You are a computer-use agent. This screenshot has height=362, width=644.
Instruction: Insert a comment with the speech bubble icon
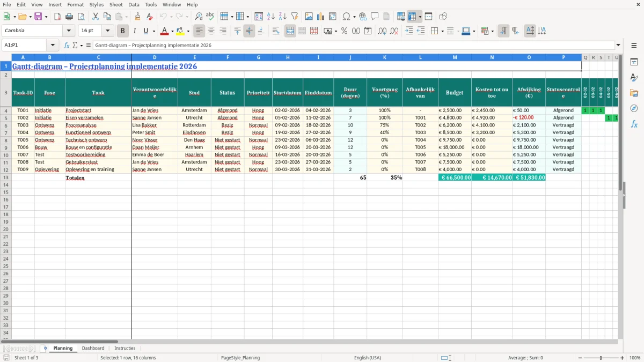[375, 17]
